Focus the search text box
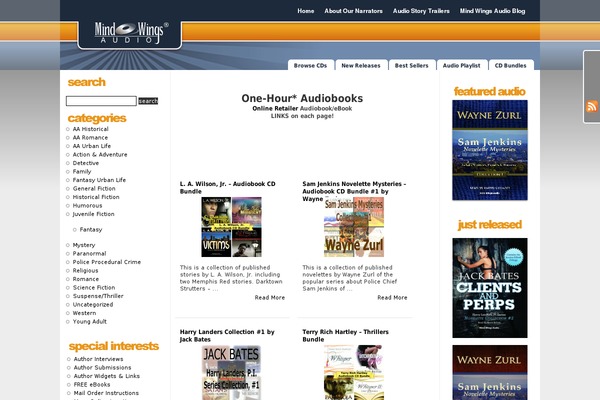The width and height of the screenshot is (600, 400). 101,101
